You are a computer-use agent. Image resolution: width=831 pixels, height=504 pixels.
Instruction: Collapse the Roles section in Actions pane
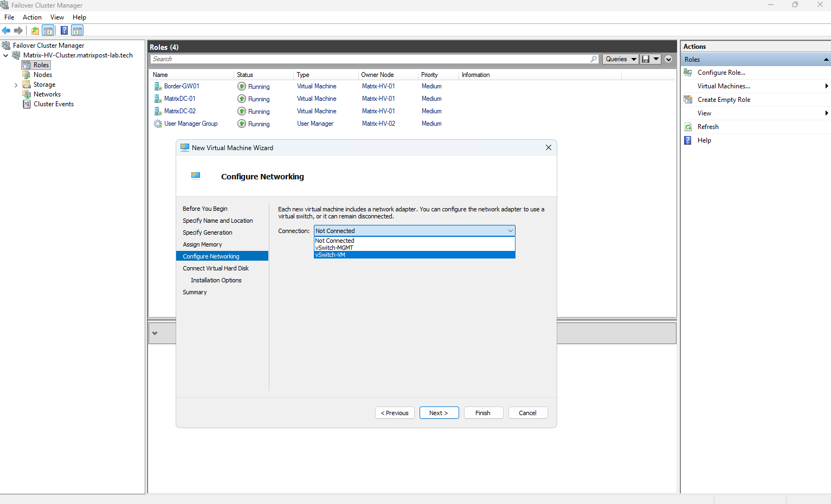826,60
